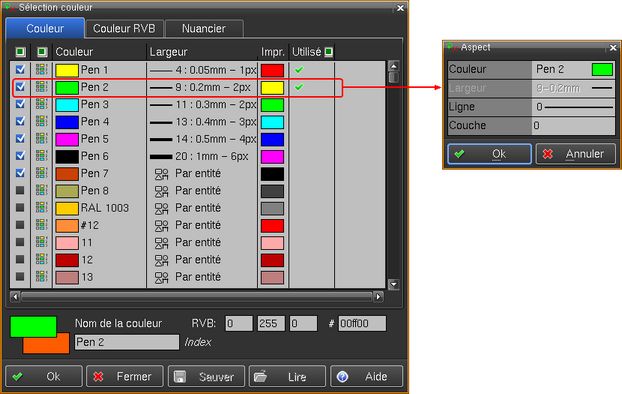Enable the Pen 8 checkbox
The width and height of the screenshot is (622, 394).
(x=20, y=191)
